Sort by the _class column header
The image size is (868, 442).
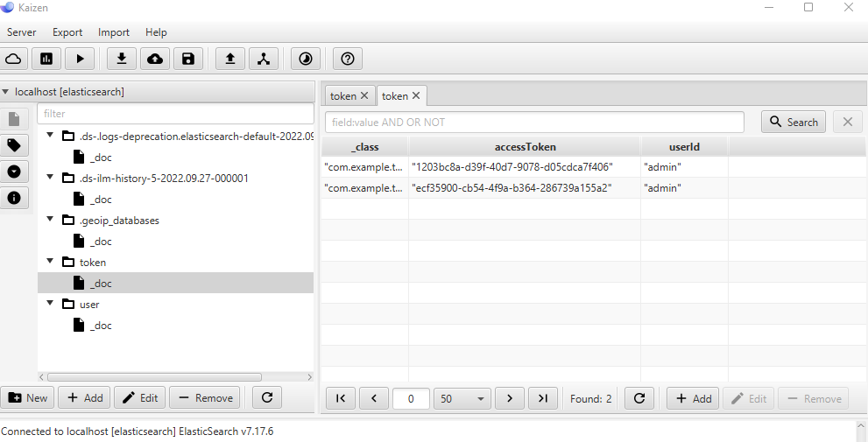pyautogui.click(x=364, y=146)
